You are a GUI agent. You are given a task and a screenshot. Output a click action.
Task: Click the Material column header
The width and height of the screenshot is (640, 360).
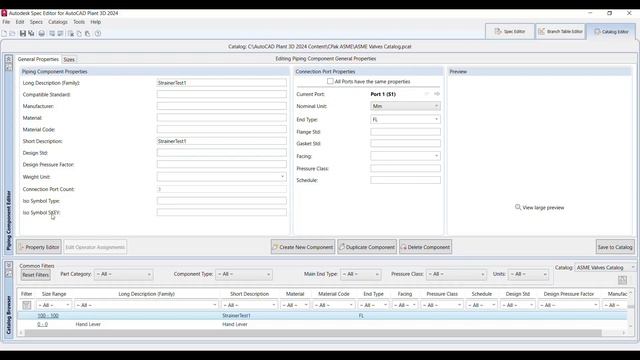[x=295, y=294]
